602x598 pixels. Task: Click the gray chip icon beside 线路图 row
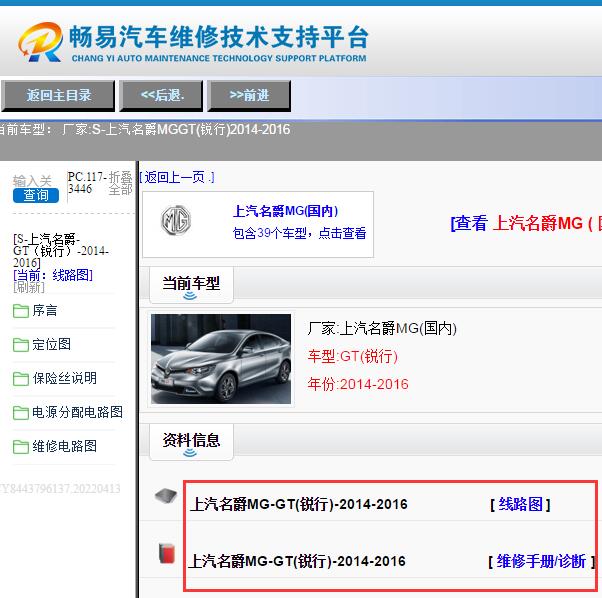pos(166,496)
